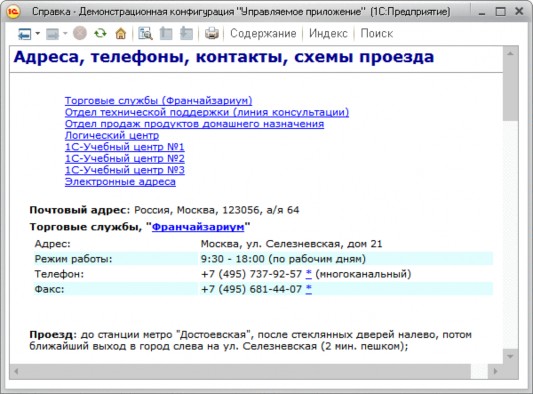The image size is (533, 394).
Task: Open Отдел продаж продуктов домашнего назначения link
Action: click(x=194, y=124)
